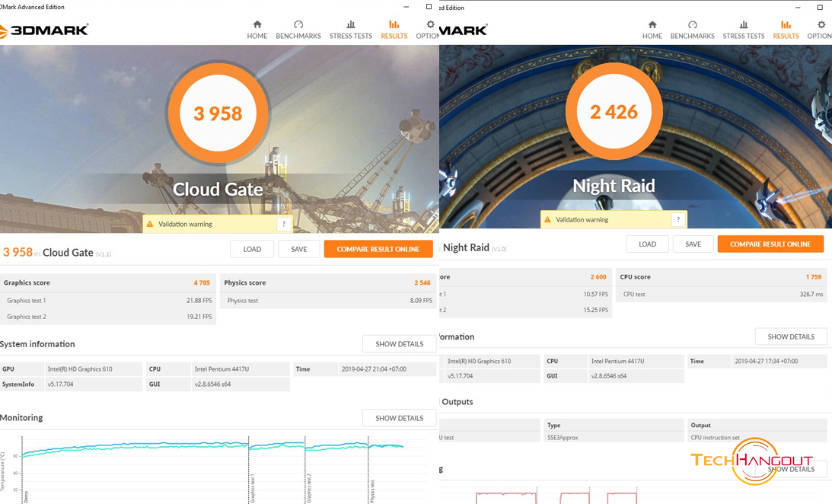Select Intel(R) HD Graphics 610 in Night Raid window

point(479,362)
